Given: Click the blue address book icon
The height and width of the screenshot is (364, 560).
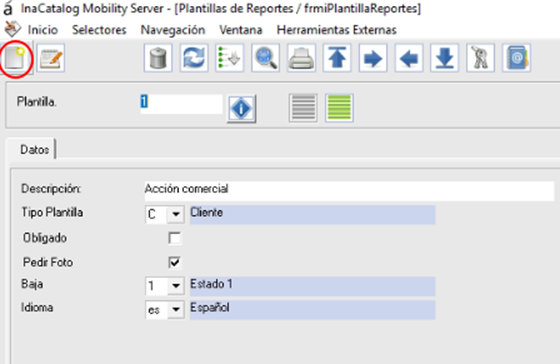Looking at the screenshot, I should pyautogui.click(x=516, y=58).
